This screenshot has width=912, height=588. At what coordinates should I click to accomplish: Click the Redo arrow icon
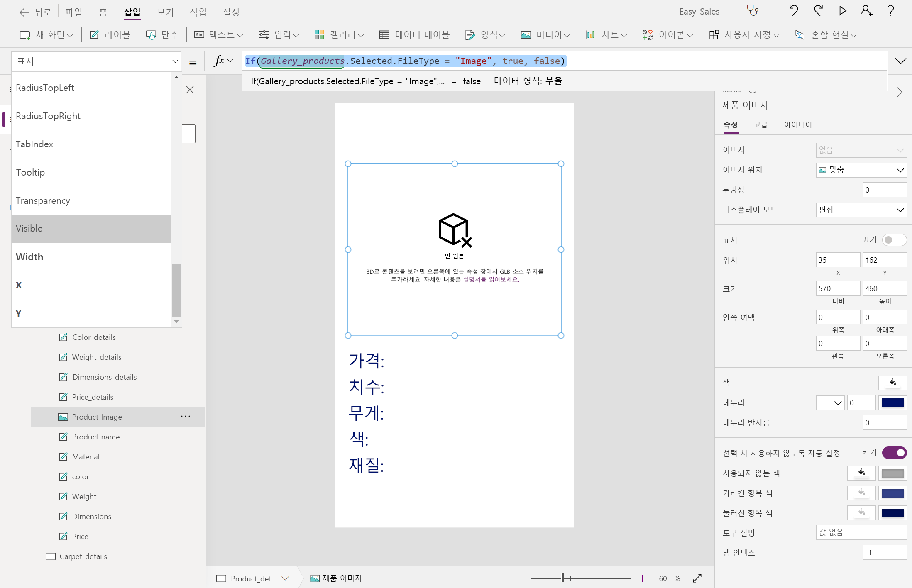click(818, 10)
